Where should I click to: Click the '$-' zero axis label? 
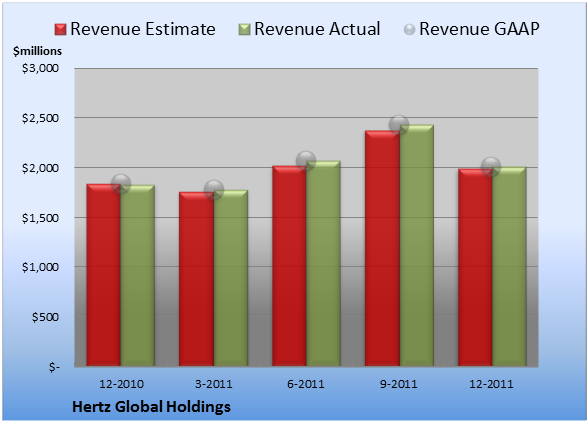click(54, 367)
